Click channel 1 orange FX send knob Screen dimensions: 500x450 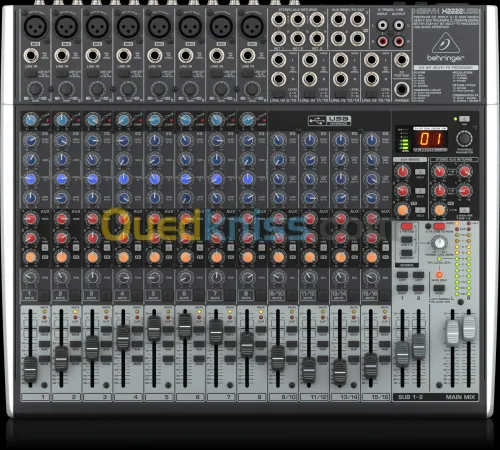[31, 257]
